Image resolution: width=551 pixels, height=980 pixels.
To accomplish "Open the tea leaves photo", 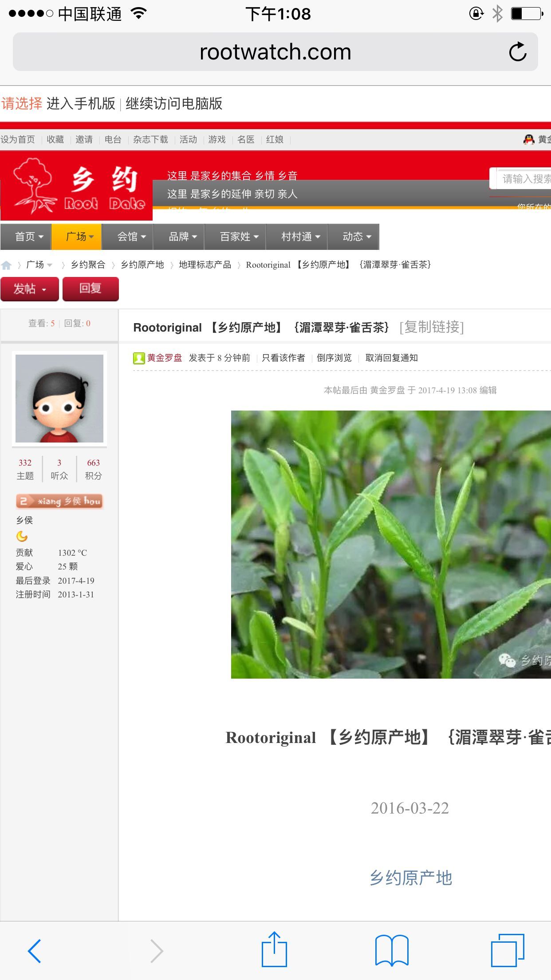I will [x=390, y=544].
